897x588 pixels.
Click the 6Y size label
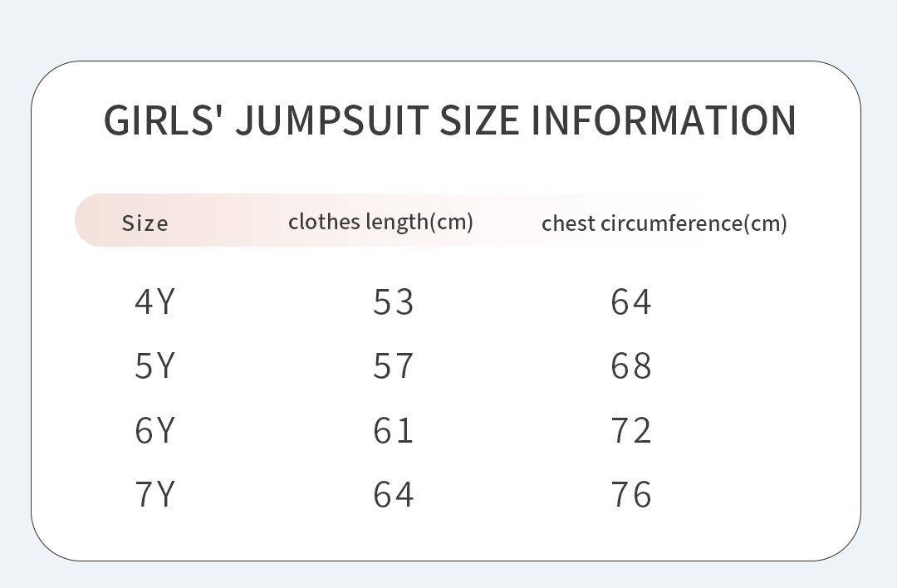[154, 430]
